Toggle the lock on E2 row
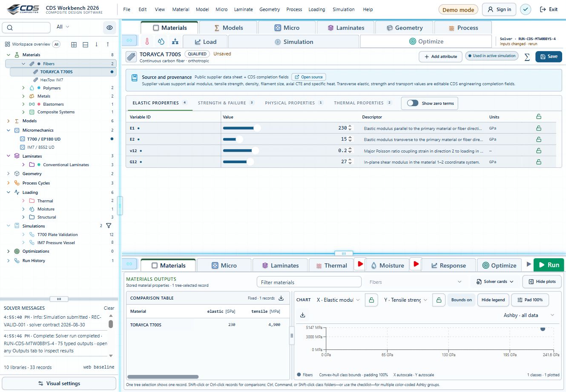 tap(539, 139)
